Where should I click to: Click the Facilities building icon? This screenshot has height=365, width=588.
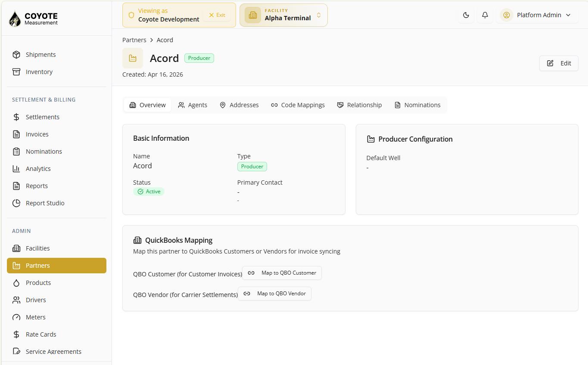coord(16,248)
